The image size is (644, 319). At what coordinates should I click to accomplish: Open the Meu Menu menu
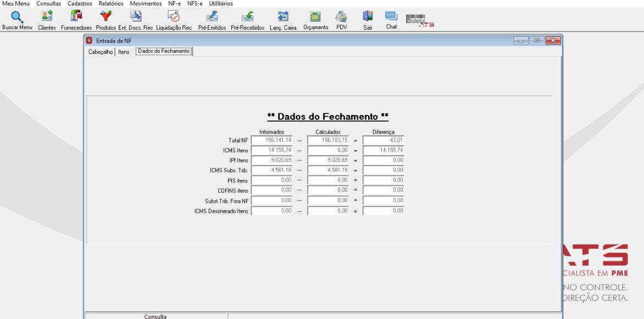(x=16, y=3)
